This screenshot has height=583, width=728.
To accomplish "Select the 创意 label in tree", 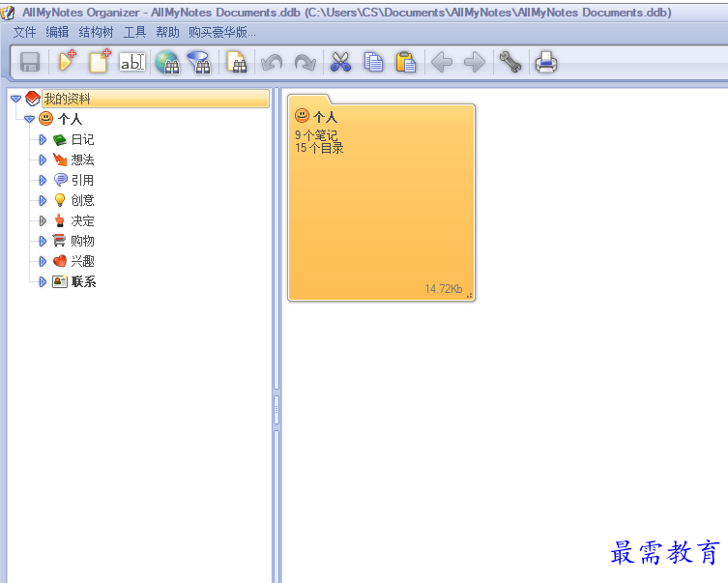I will [x=82, y=200].
